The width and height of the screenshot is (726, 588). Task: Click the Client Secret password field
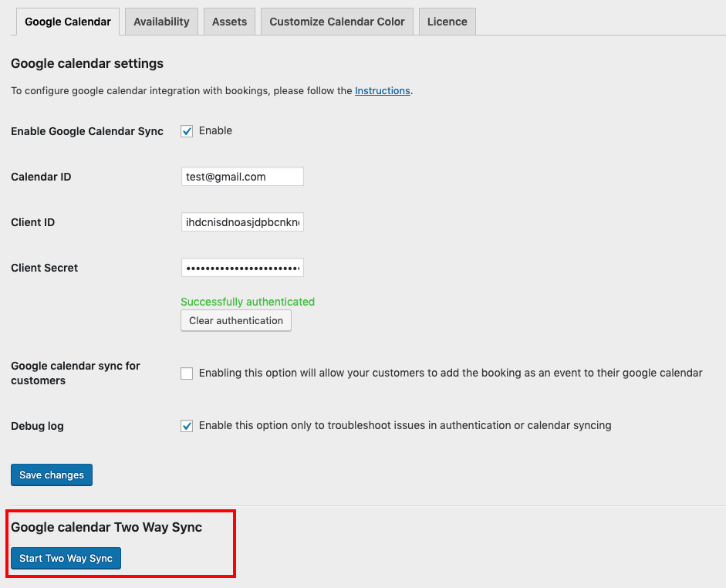(x=242, y=268)
